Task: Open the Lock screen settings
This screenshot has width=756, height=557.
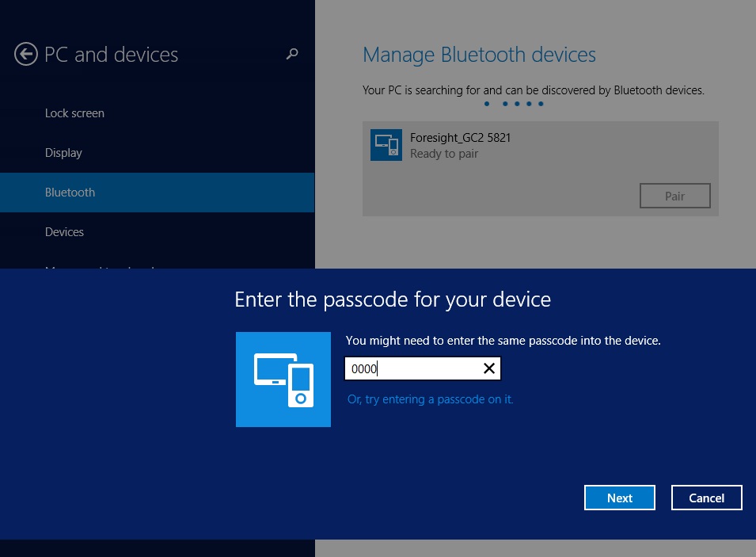Action: click(x=74, y=113)
